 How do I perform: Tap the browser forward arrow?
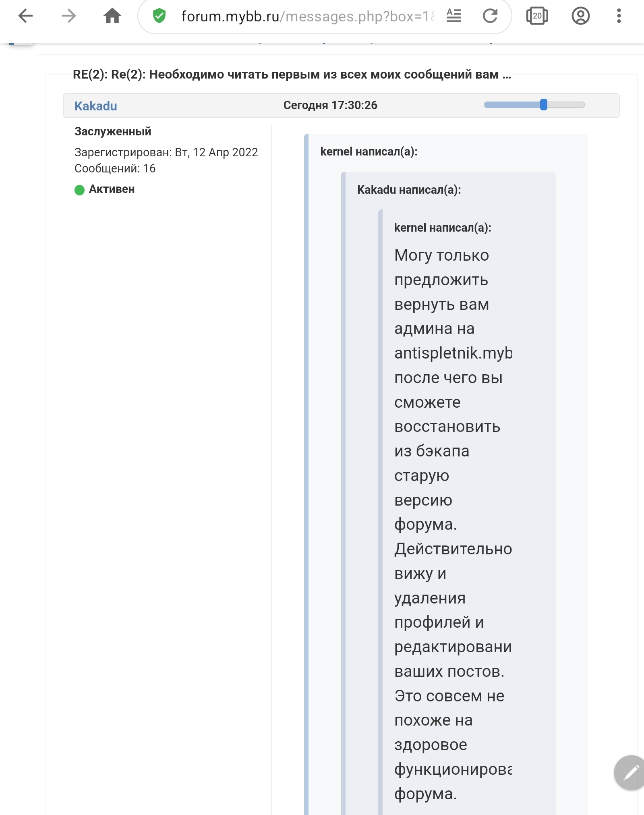[x=69, y=16]
